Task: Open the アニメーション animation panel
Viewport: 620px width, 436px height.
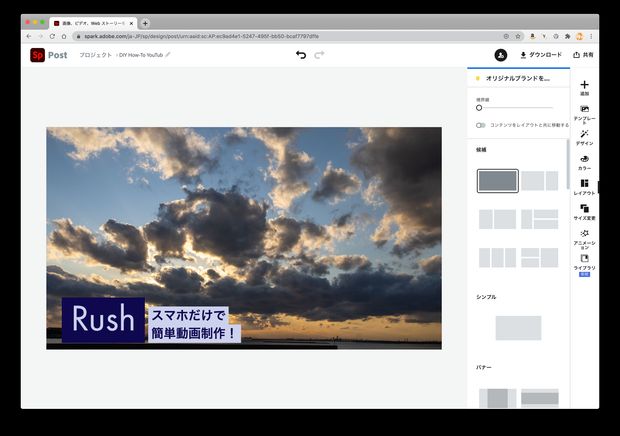Action: coord(584,237)
